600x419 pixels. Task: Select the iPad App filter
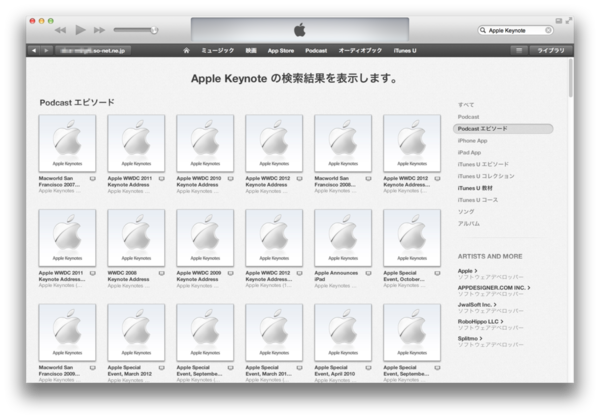[469, 153]
